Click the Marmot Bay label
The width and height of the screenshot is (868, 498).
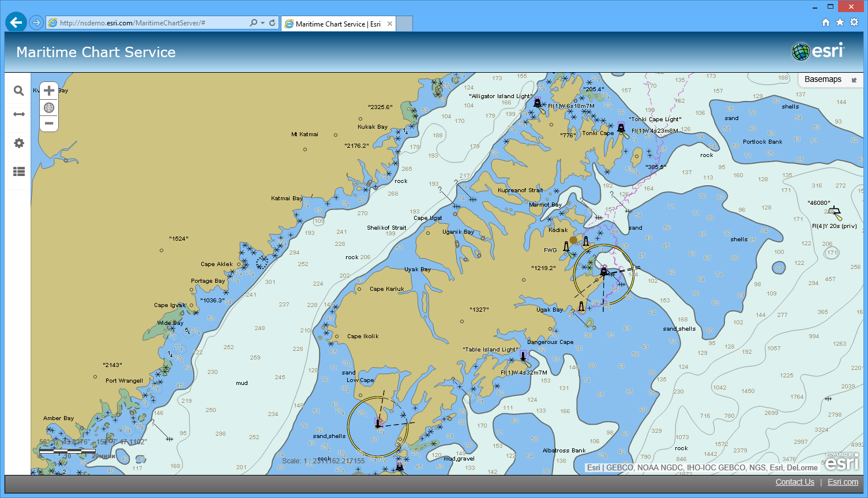(x=545, y=205)
